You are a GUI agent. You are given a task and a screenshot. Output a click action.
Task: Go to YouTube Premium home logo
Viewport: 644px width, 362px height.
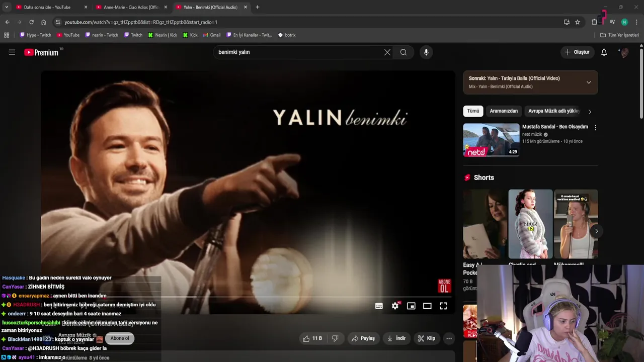click(x=41, y=52)
